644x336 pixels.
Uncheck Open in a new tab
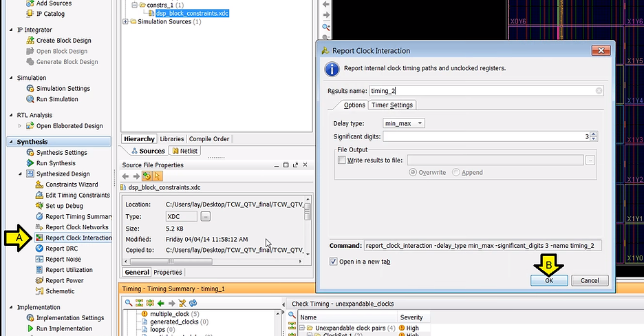tap(334, 262)
